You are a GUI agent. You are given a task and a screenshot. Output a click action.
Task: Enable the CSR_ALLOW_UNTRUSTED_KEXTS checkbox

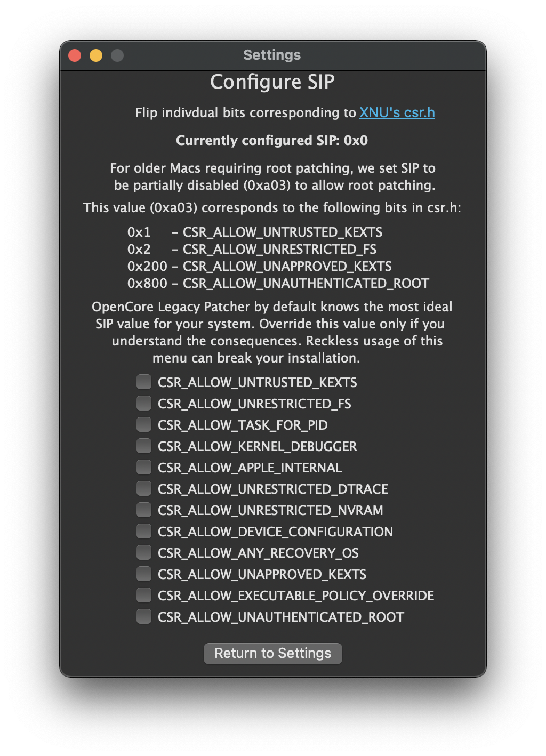point(144,382)
